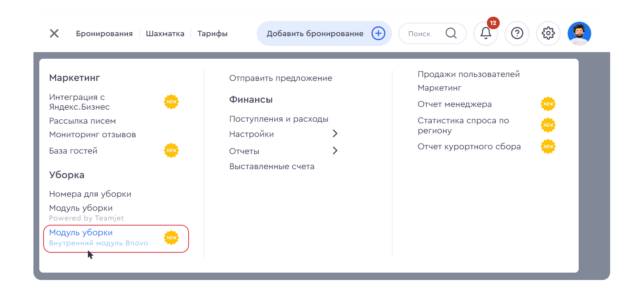Viewport: 644px width, 294px height.
Task: Open the help question mark icon
Action: (517, 33)
